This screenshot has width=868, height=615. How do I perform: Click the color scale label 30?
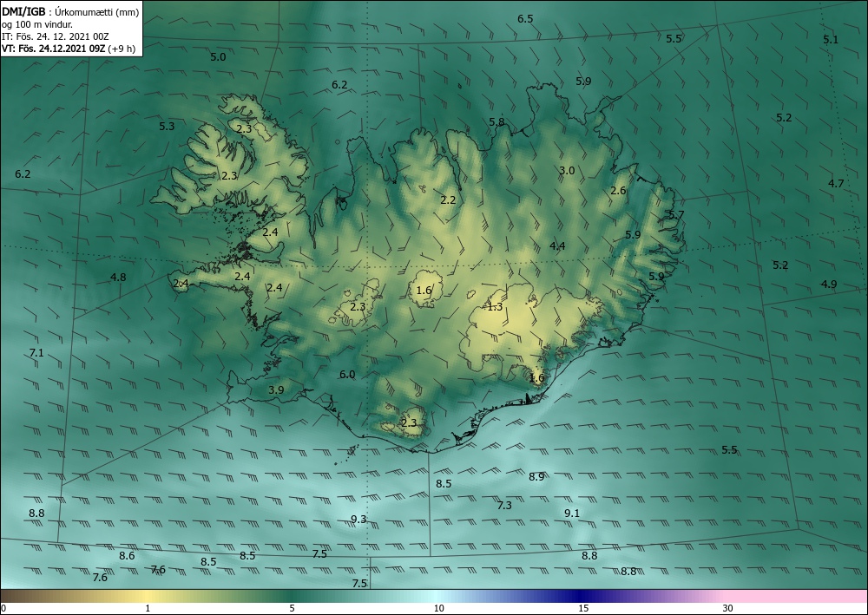click(728, 608)
